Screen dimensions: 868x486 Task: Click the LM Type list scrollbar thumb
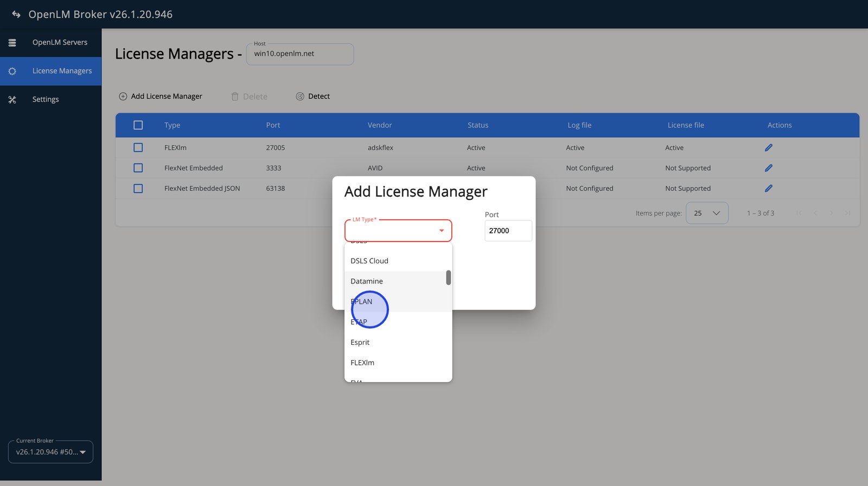pos(449,277)
